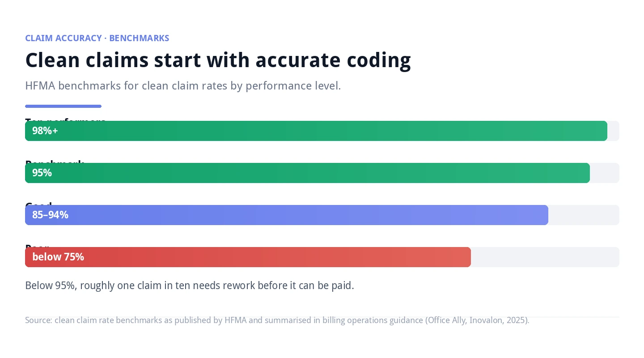Screen dimensions: 644x358
Task: Click the 85–94% blue bar
Action: click(x=287, y=215)
